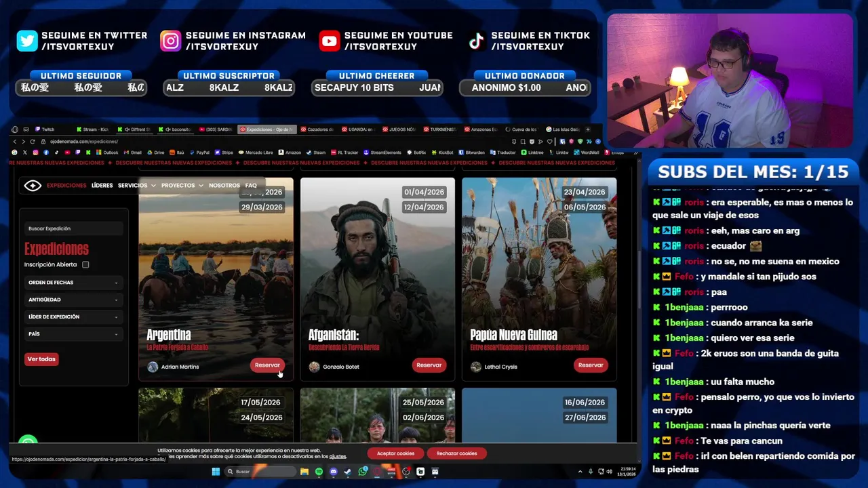
Task: Reserve the Afganistán expedition
Action: click(x=429, y=365)
